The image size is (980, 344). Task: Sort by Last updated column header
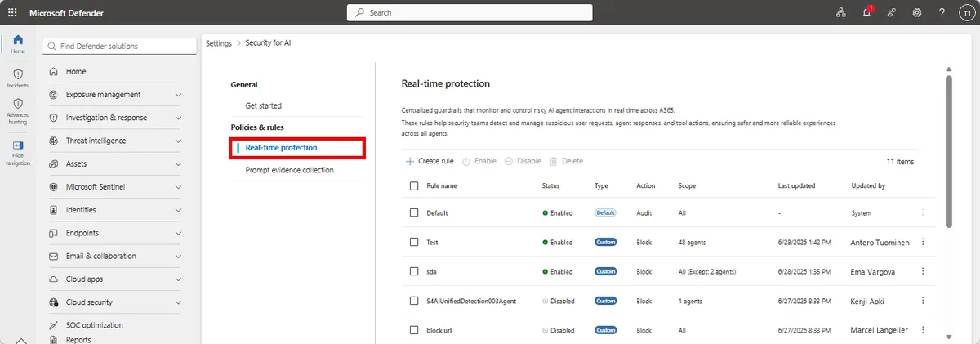796,185
